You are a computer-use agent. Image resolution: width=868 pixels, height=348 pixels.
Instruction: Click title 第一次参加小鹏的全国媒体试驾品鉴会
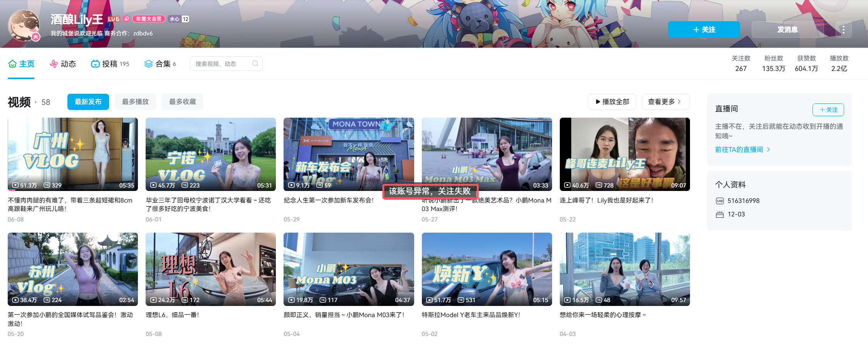point(70,319)
